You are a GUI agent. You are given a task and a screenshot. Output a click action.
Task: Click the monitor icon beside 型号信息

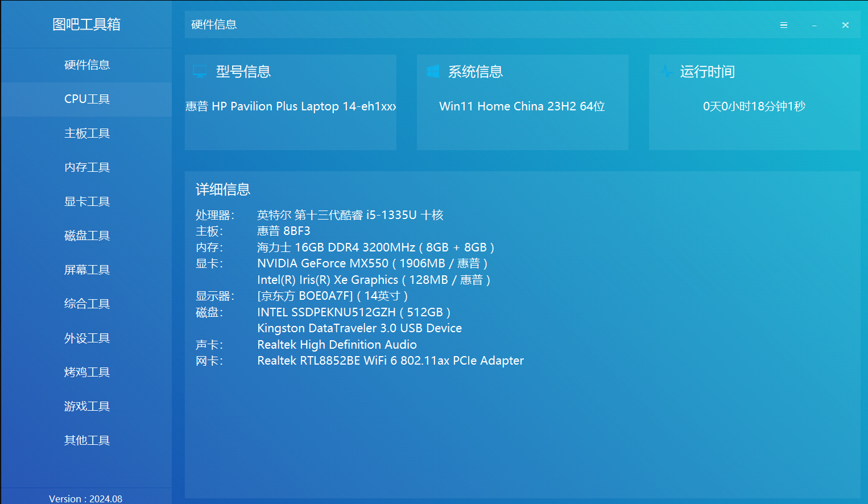click(200, 72)
